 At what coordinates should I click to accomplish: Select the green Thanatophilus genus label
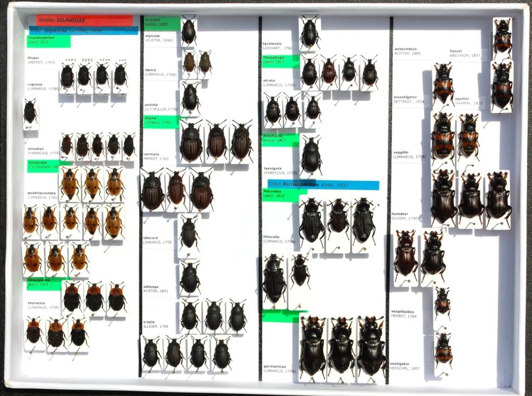[x=48, y=41]
